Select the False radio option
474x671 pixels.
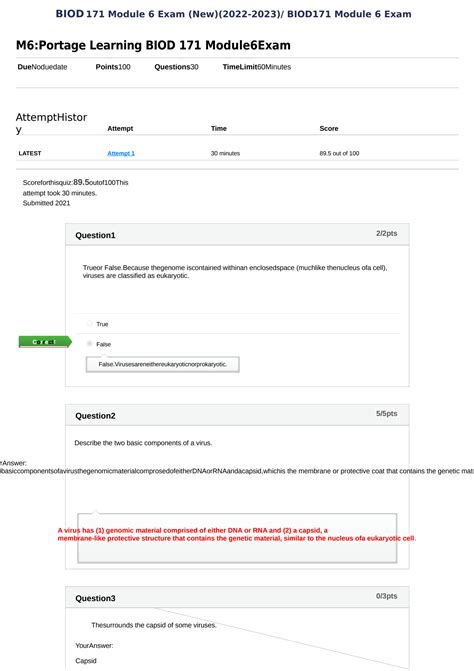pyautogui.click(x=89, y=344)
